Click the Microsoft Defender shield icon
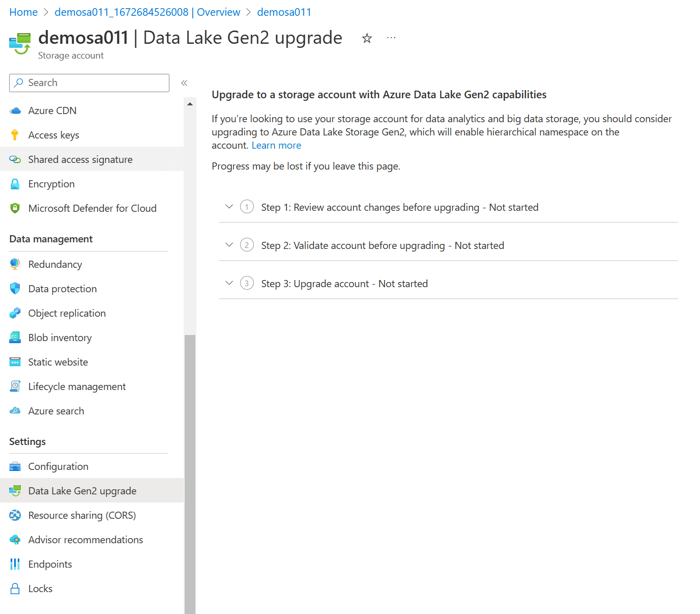This screenshot has height=614, width=700. (x=15, y=208)
